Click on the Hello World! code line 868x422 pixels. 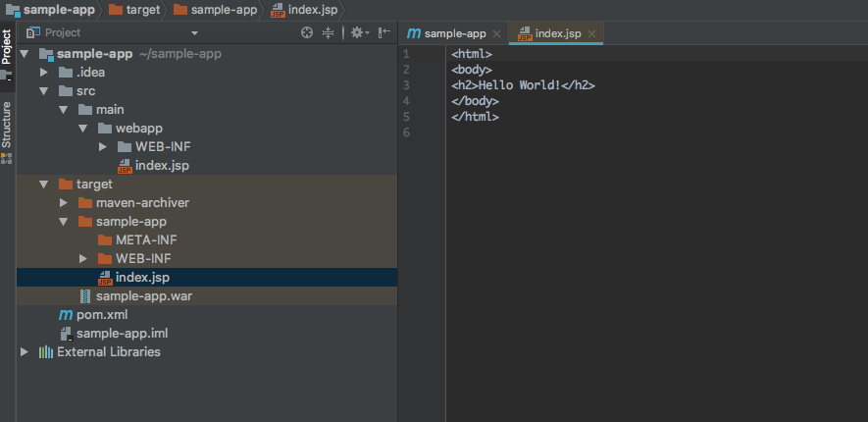(523, 85)
